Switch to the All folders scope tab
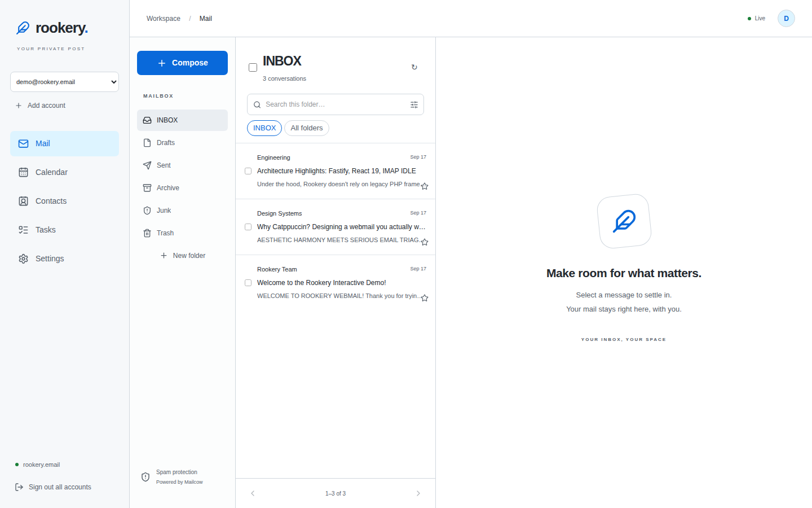Screen dimensions: 812x508 pos(307,128)
